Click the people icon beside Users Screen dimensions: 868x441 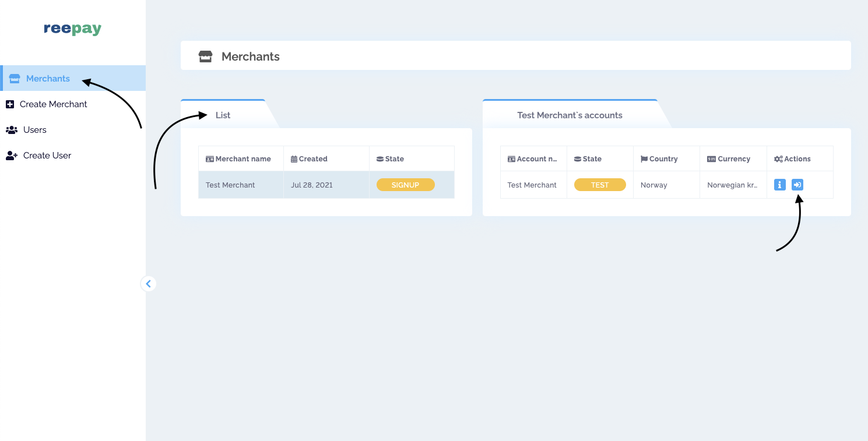pyautogui.click(x=11, y=130)
